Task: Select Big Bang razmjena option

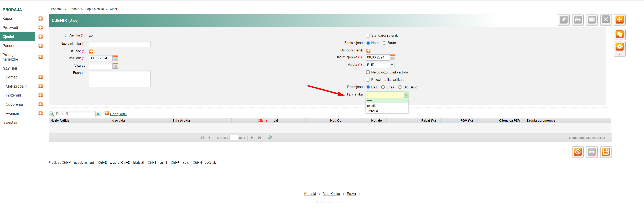Action: click(x=400, y=87)
